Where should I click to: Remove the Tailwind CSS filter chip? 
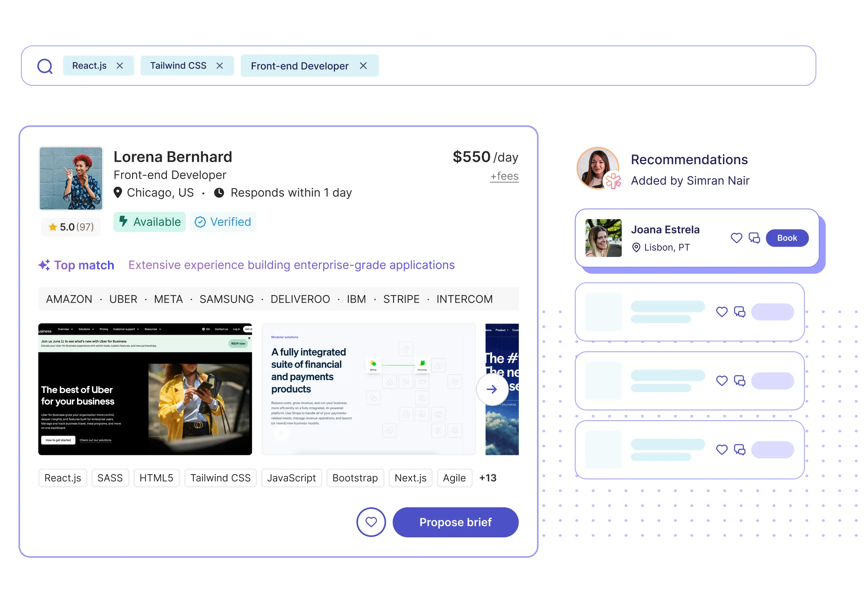pyautogui.click(x=220, y=66)
